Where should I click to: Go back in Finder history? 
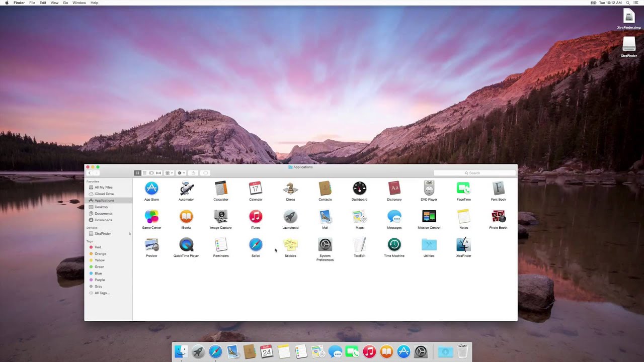click(90, 173)
